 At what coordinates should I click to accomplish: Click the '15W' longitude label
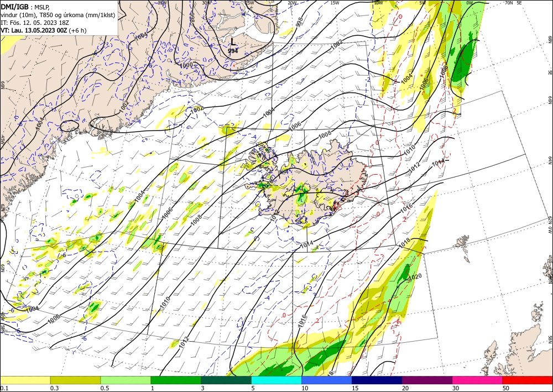pyautogui.click(x=335, y=2)
